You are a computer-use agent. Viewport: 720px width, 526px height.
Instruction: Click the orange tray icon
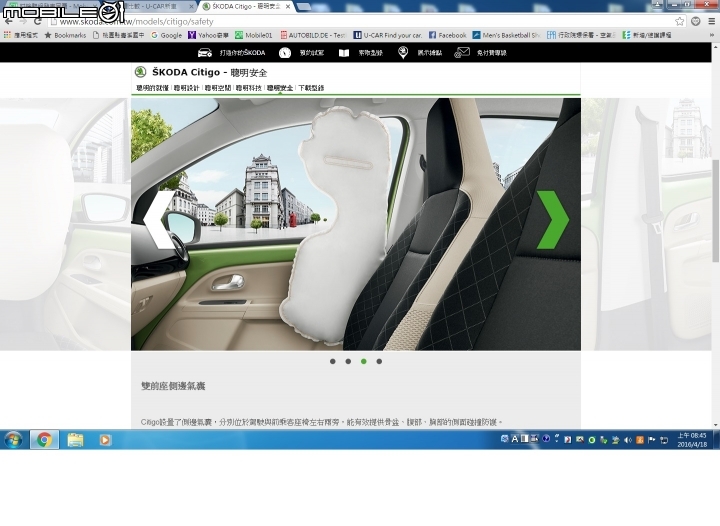pyautogui.click(x=640, y=440)
